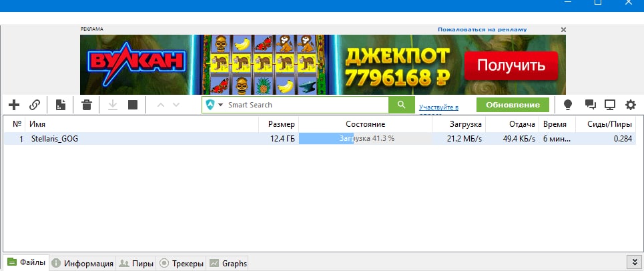
Task: Click the create new torrent file icon
Action: [60, 105]
